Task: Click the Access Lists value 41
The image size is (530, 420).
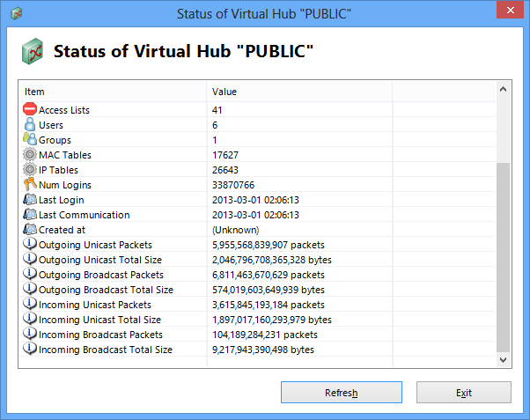Action: 217,110
